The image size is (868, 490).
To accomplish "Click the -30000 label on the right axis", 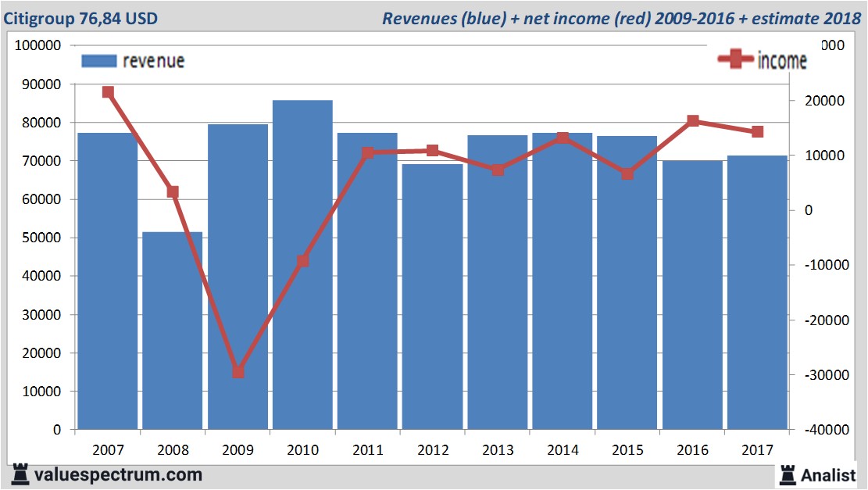I will click(827, 375).
